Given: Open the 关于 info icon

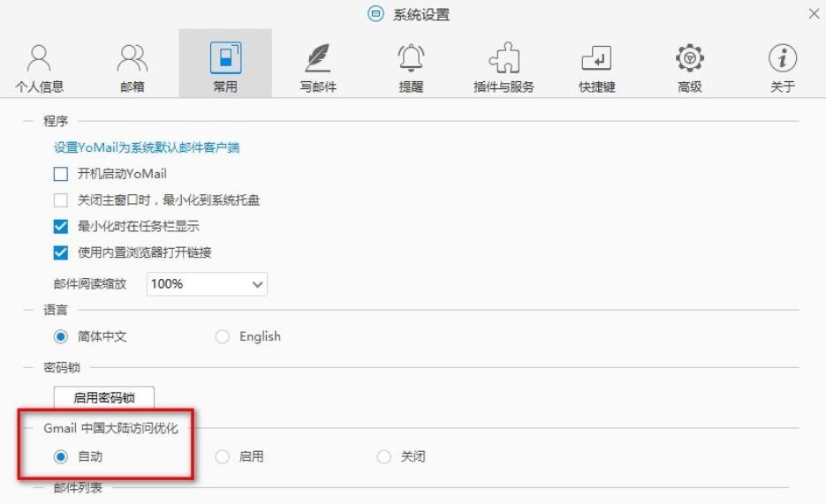Looking at the screenshot, I should coord(782,58).
